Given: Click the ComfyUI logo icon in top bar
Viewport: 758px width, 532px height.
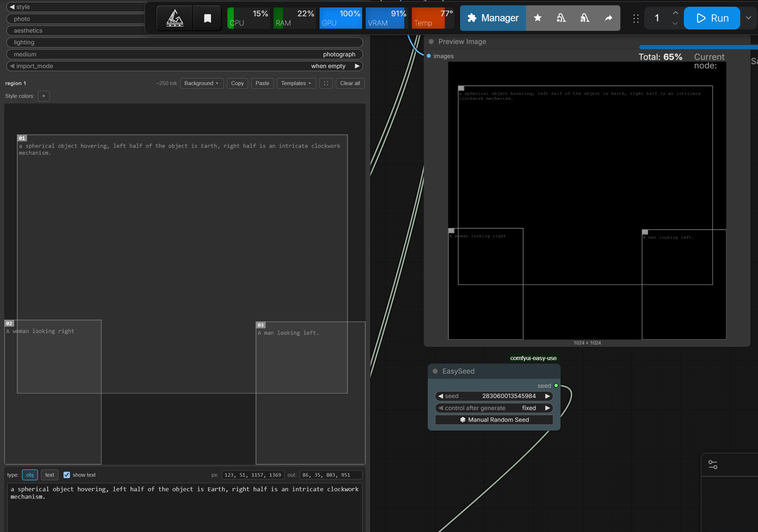Looking at the screenshot, I should tap(175, 18).
